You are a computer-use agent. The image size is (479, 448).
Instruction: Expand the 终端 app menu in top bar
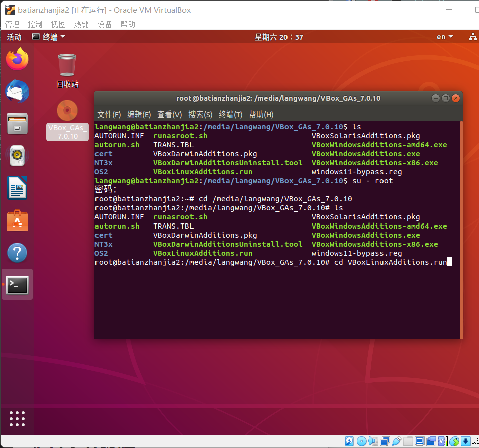(x=49, y=37)
